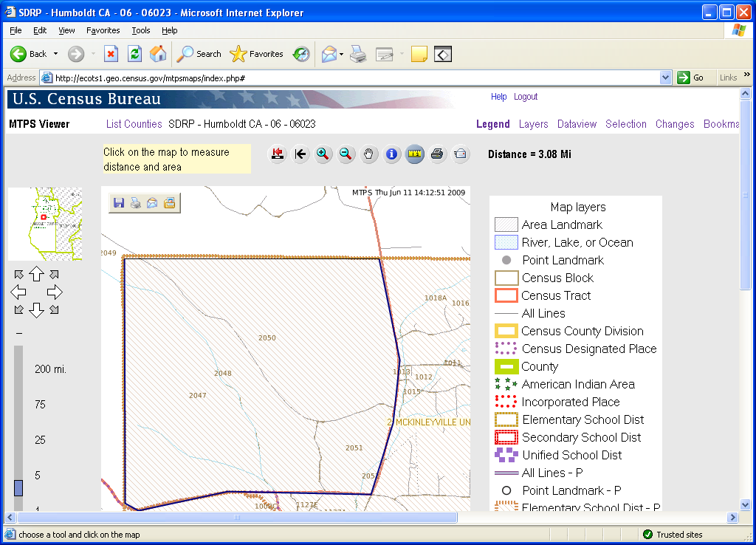Pan the map right with arrow
This screenshot has width=756, height=545.
tap(55, 292)
